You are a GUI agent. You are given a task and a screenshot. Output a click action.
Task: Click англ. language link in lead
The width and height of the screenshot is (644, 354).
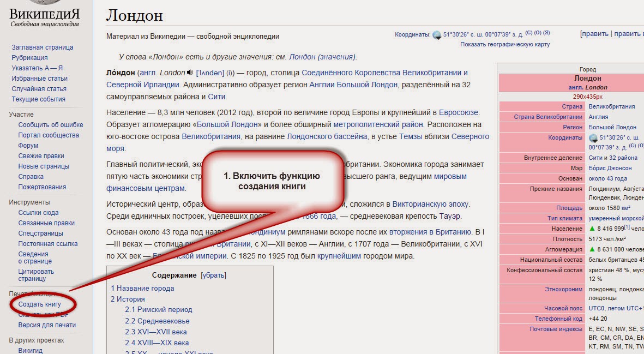(x=148, y=73)
